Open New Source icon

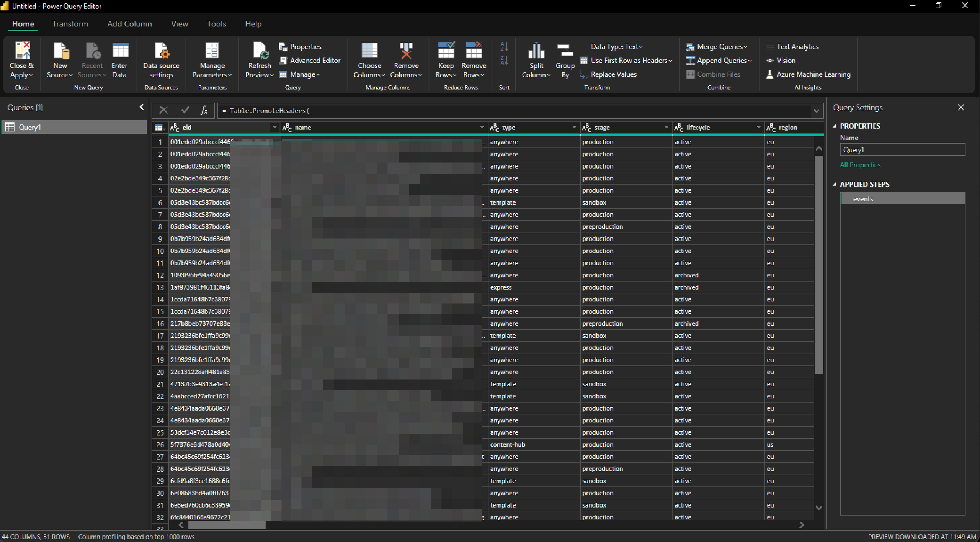[60, 51]
